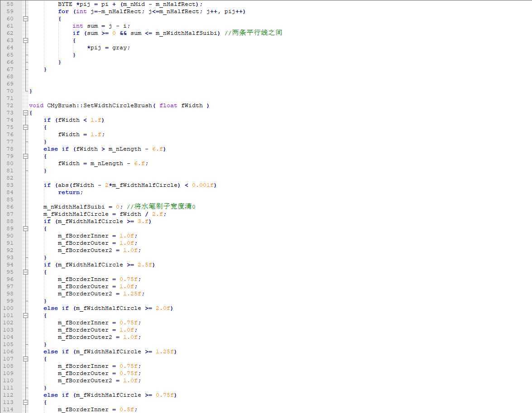Collapse the block fold marker at line 89
The image size is (532, 413).
[x=25, y=228]
